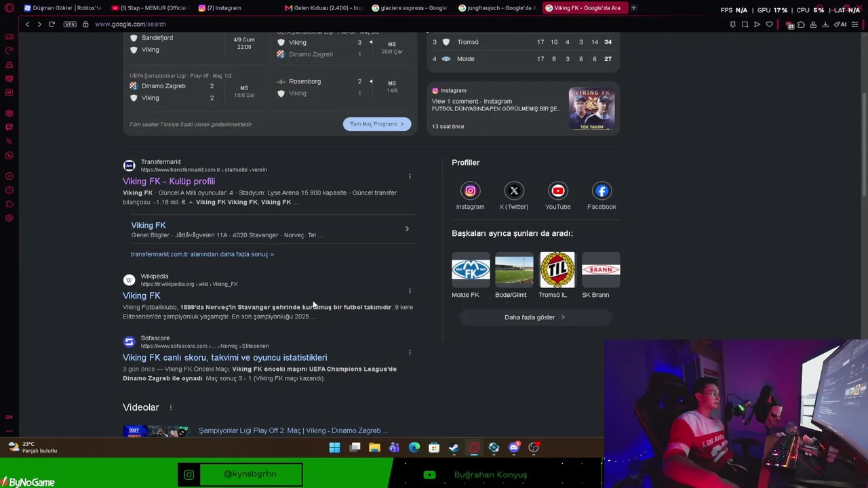Image resolution: width=868 pixels, height=488 pixels.
Task: Open a new browser tab
Action: [633, 8]
